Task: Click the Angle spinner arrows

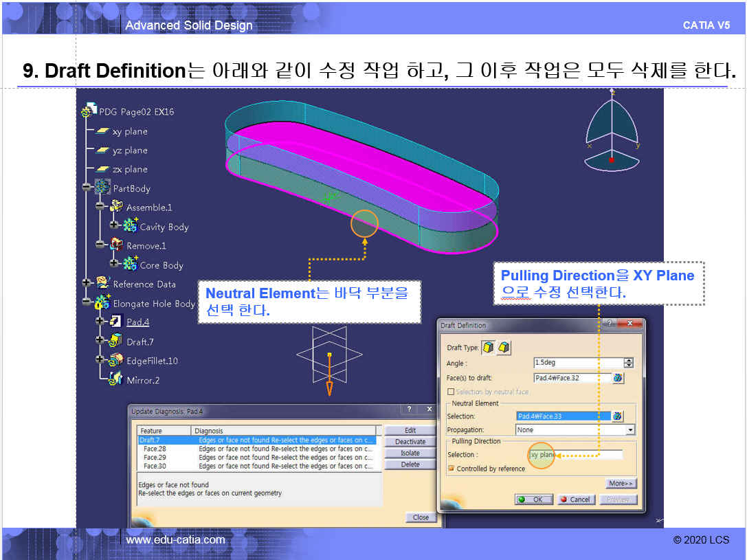Action: [628, 363]
